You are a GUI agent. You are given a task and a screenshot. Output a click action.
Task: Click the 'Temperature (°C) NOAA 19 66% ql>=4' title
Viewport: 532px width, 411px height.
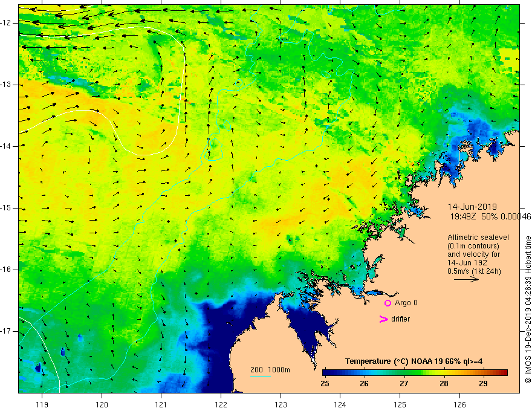tap(414, 361)
